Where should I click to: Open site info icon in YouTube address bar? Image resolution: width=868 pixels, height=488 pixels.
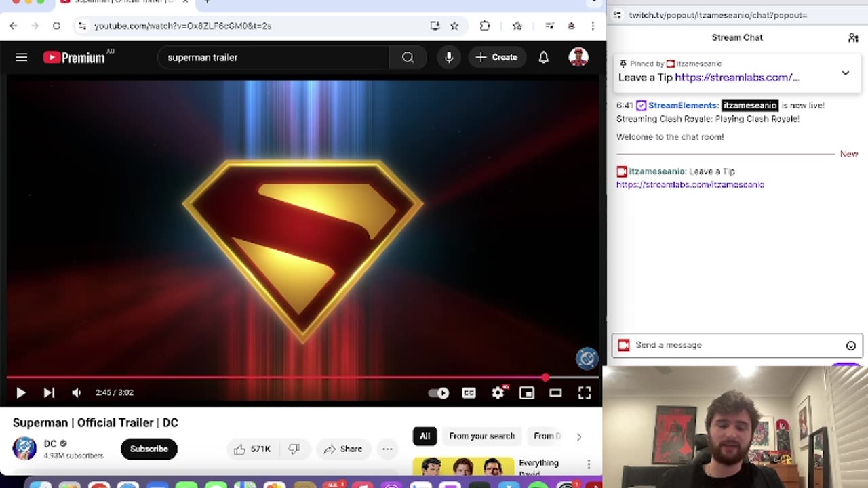tap(82, 26)
